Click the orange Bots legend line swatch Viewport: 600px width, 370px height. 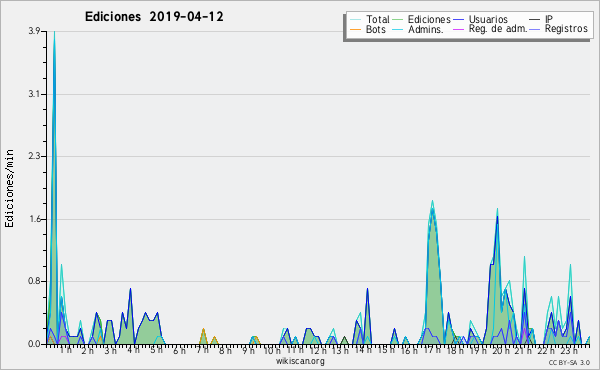click(355, 29)
